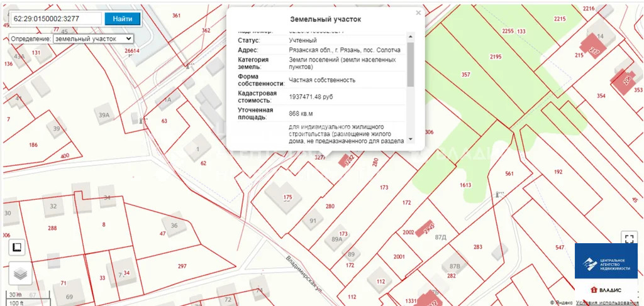Image resolution: width=644 pixels, height=306 pixels.
Task: Select building 91 on the map
Action: pyautogui.click(x=313, y=221)
